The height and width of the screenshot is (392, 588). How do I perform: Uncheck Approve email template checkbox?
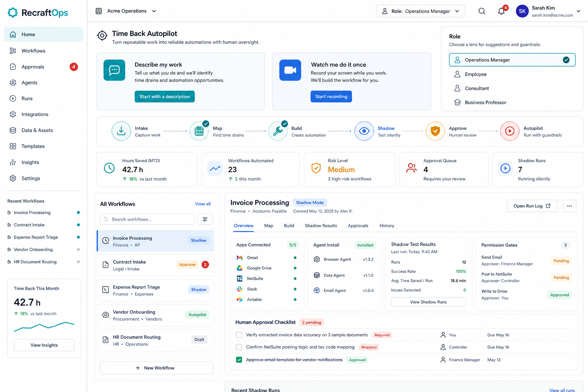tap(239, 360)
